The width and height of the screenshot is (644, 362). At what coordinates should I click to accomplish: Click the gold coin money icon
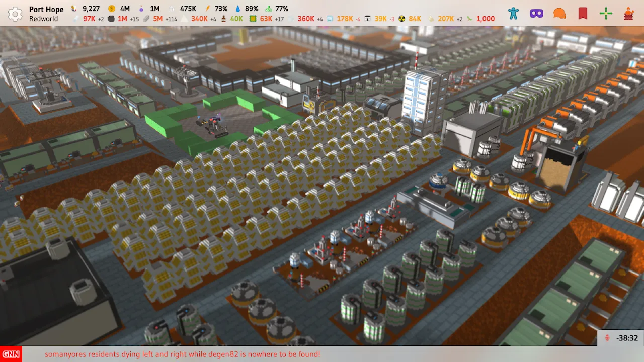112,9
